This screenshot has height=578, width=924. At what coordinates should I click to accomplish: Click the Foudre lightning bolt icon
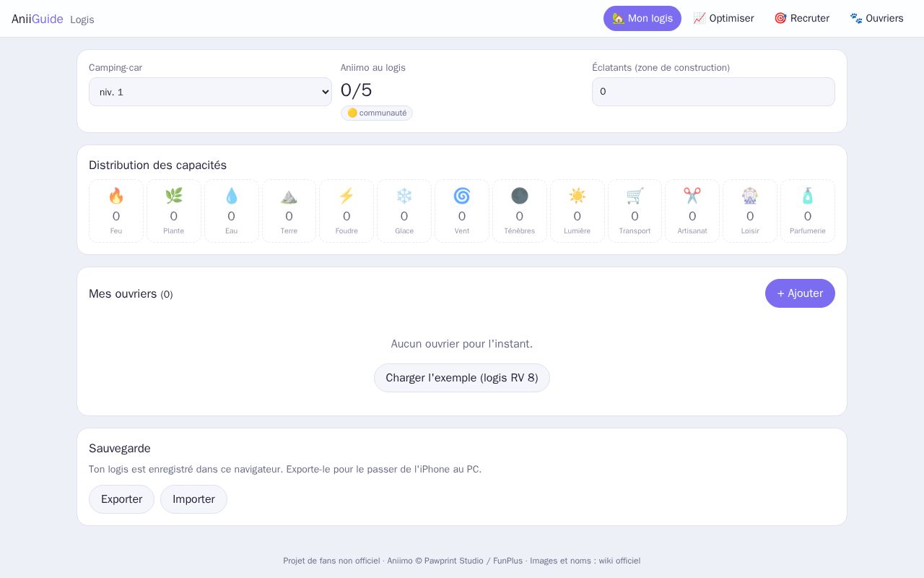point(346,196)
